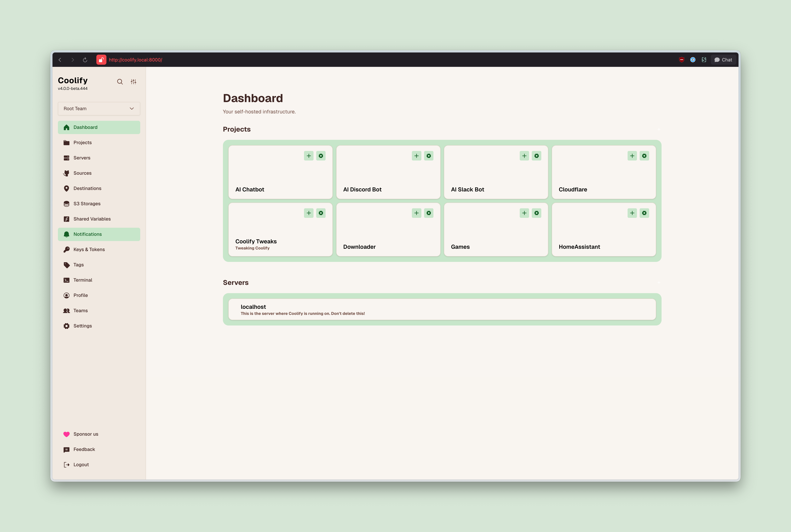Viewport: 791px width, 532px height.
Task: Open the Sponsor us link
Action: [x=86, y=434]
